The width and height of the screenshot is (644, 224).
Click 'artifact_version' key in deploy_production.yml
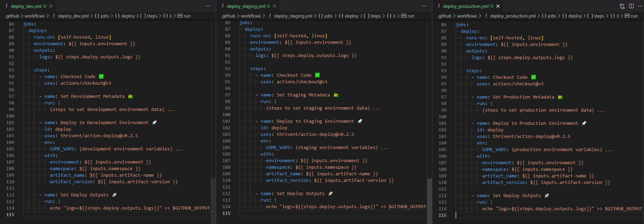click(503, 183)
